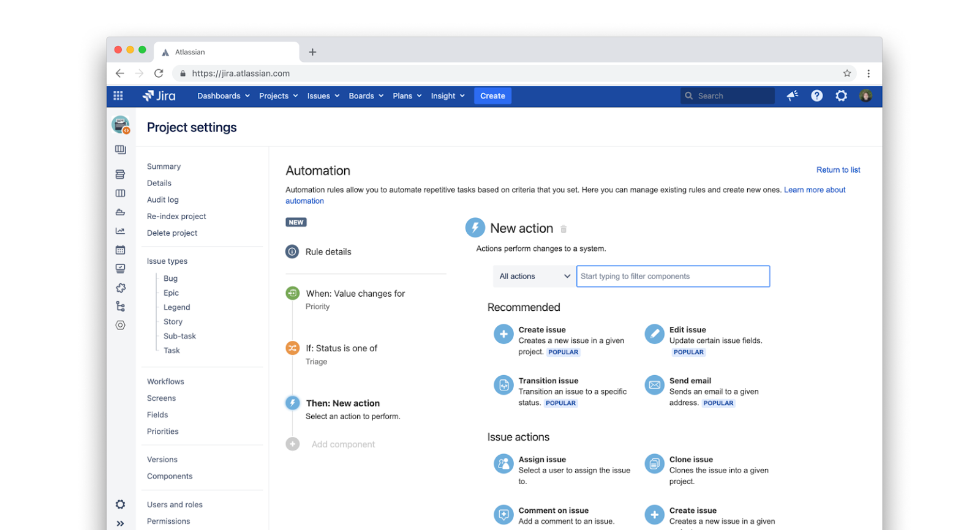Open Workflows in project settings sidebar

pyautogui.click(x=165, y=381)
